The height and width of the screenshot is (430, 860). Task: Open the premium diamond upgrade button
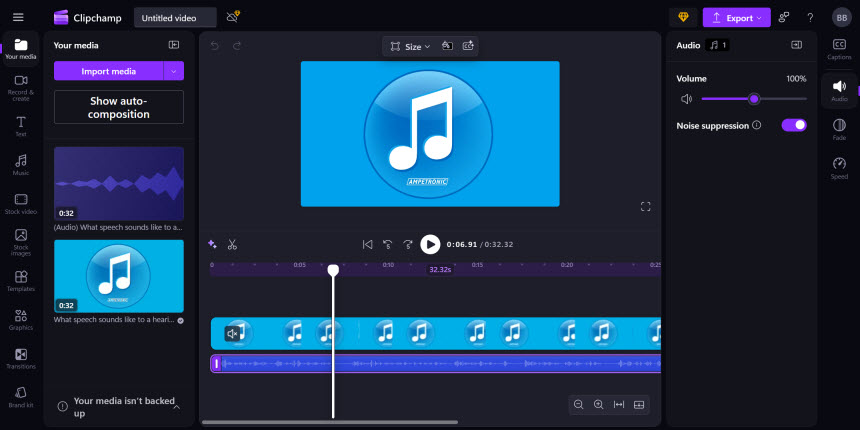tap(683, 18)
